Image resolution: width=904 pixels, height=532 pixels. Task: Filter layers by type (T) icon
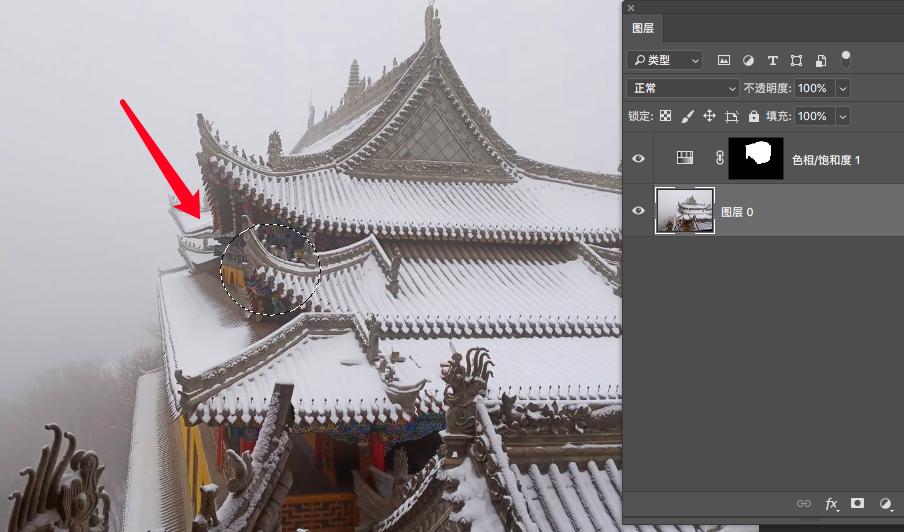[773, 61]
